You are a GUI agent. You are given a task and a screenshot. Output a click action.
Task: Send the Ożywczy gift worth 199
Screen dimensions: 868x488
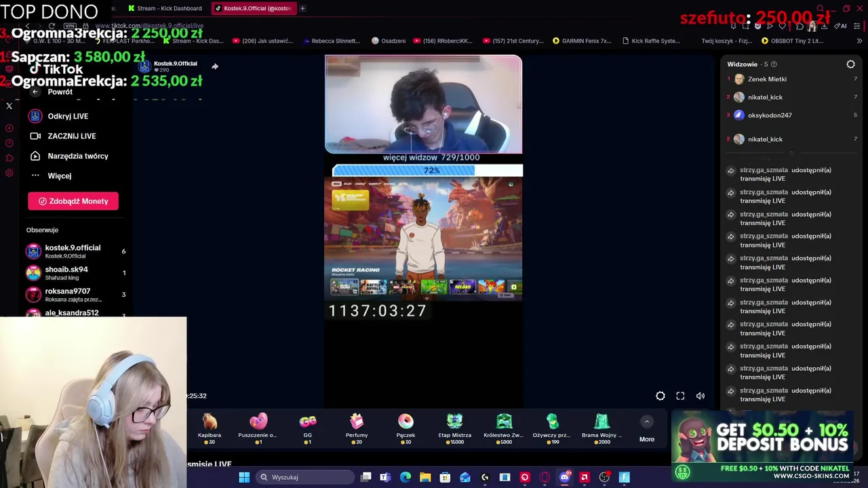click(552, 429)
